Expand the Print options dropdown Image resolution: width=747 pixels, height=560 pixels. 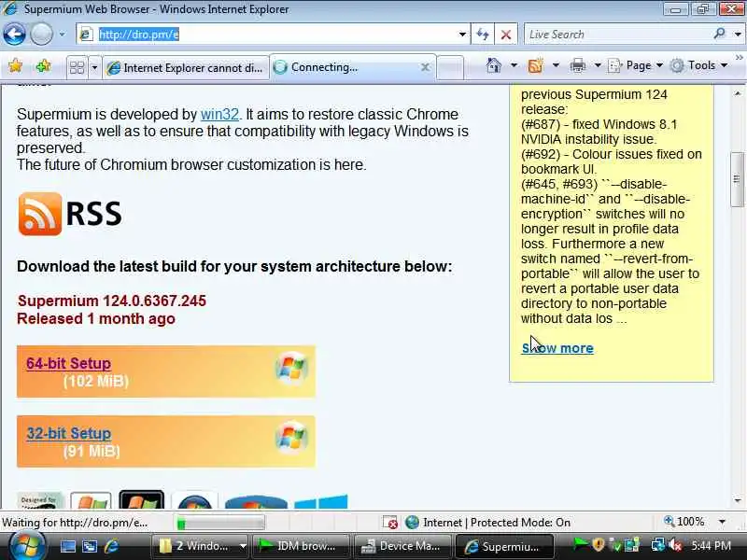pos(598,65)
